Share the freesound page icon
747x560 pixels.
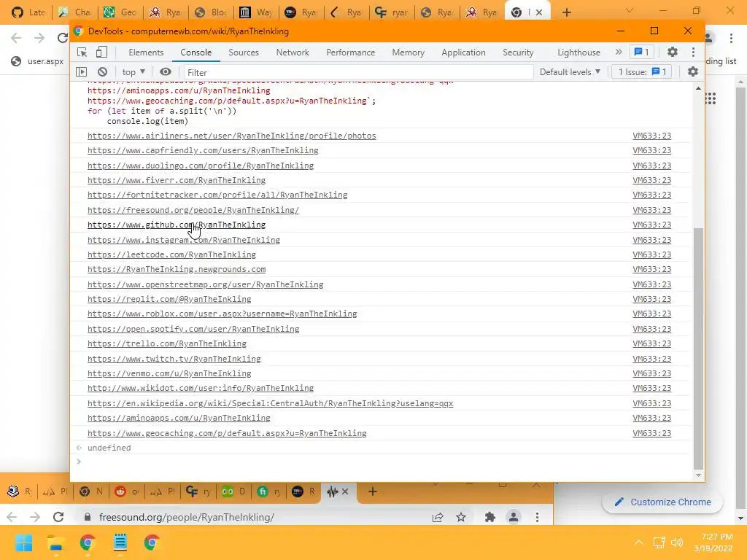(x=438, y=517)
